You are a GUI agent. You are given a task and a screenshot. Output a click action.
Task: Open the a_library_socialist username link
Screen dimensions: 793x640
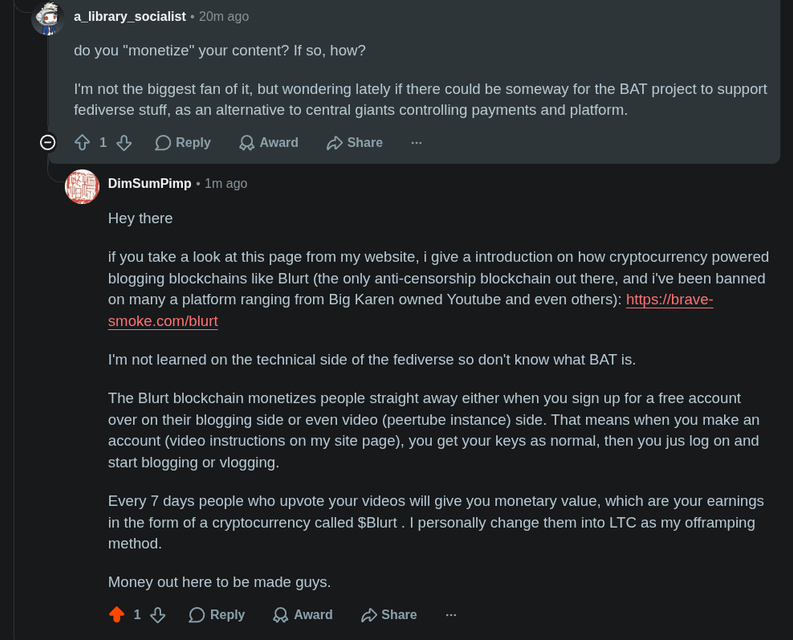[x=130, y=17]
